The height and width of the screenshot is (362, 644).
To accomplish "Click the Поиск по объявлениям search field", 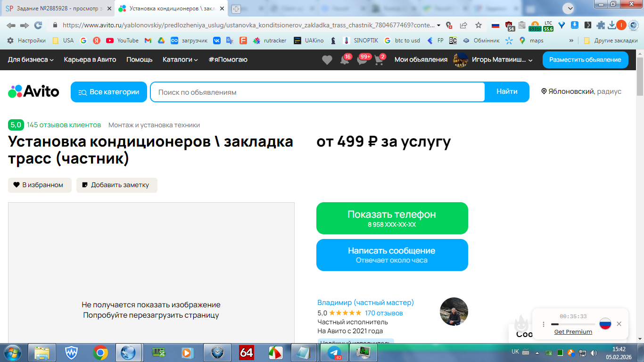I will [x=318, y=92].
